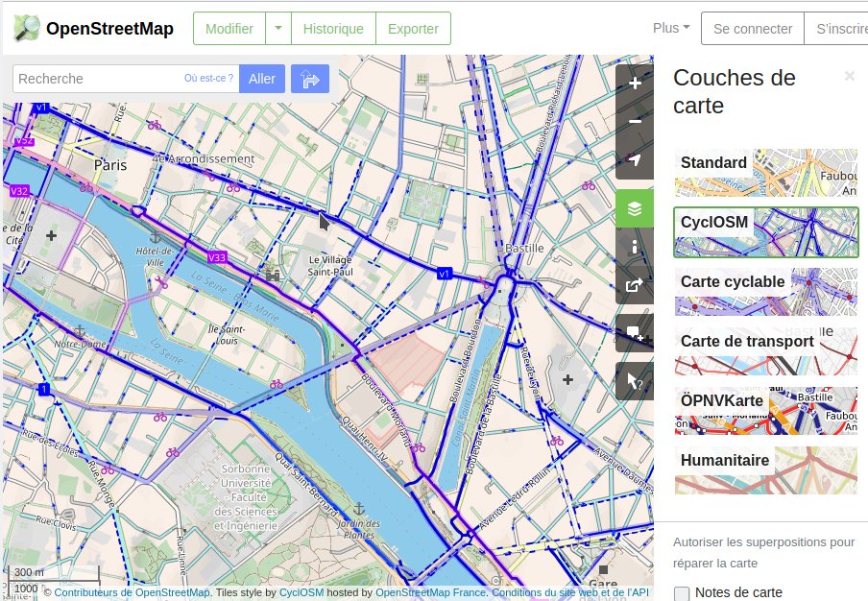This screenshot has height=601, width=868.
Task: Open Contributeurs de OpenStreetMap link
Action: pyautogui.click(x=132, y=592)
